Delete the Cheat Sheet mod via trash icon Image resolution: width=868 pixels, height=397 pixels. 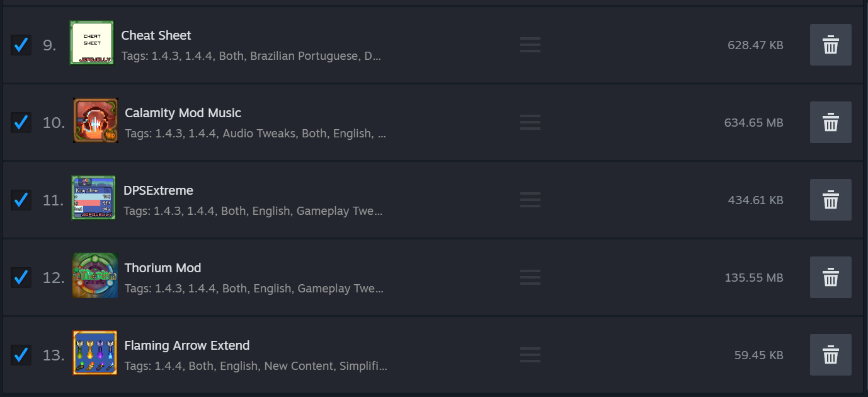(x=830, y=45)
